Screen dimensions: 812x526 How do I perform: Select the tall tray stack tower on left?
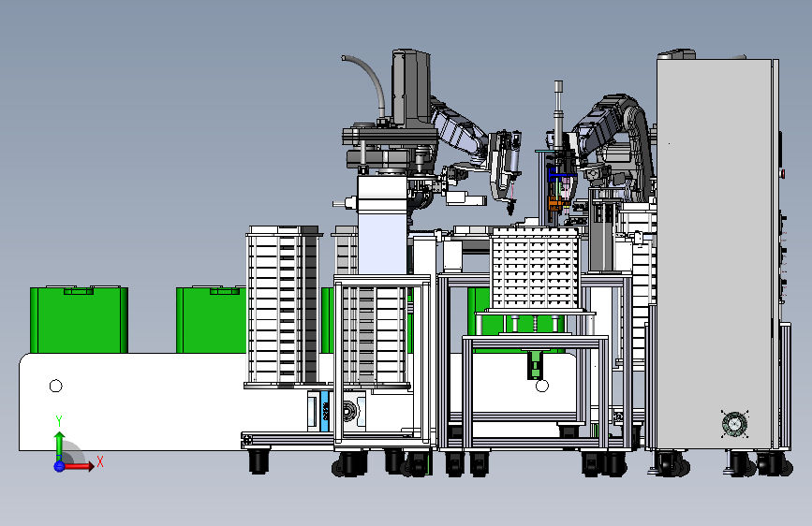tap(283, 306)
